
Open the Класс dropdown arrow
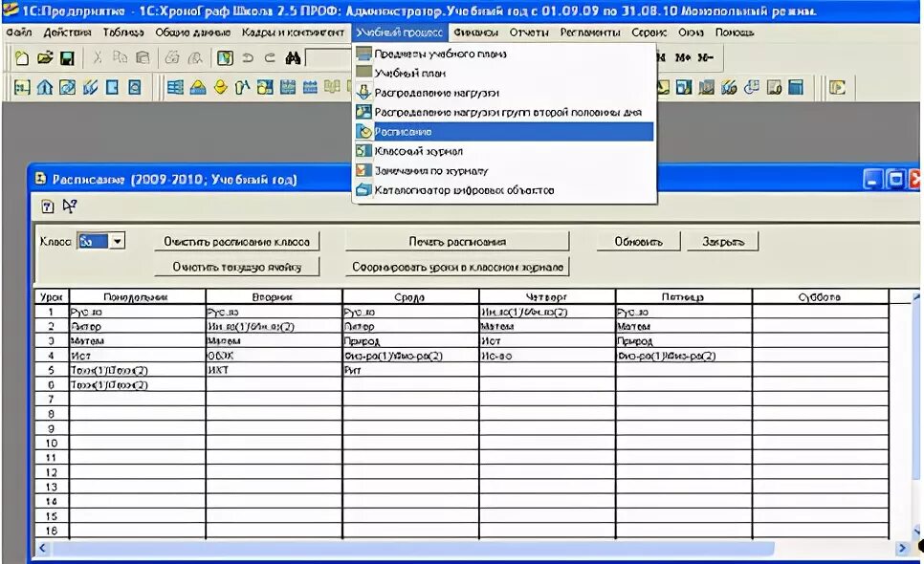click(x=118, y=241)
